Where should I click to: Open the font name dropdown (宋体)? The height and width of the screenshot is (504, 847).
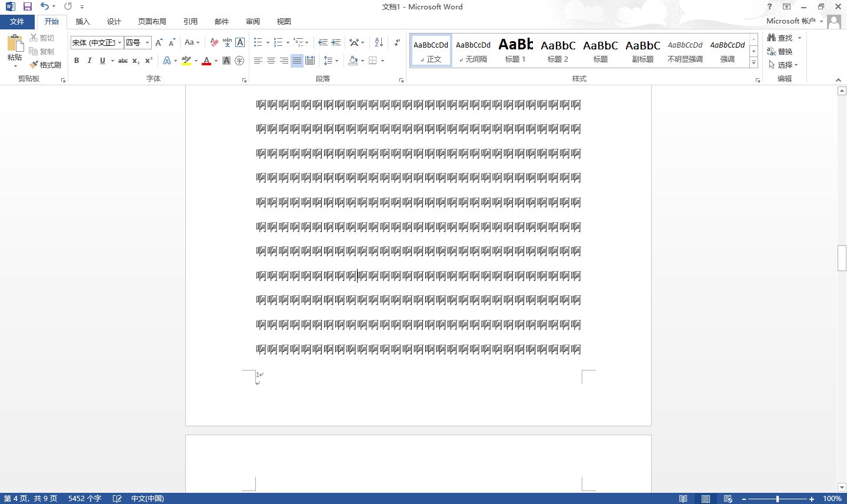pos(119,42)
